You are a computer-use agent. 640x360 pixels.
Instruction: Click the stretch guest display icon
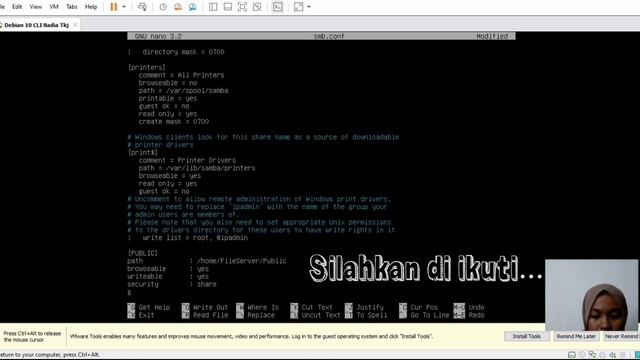click(298, 7)
